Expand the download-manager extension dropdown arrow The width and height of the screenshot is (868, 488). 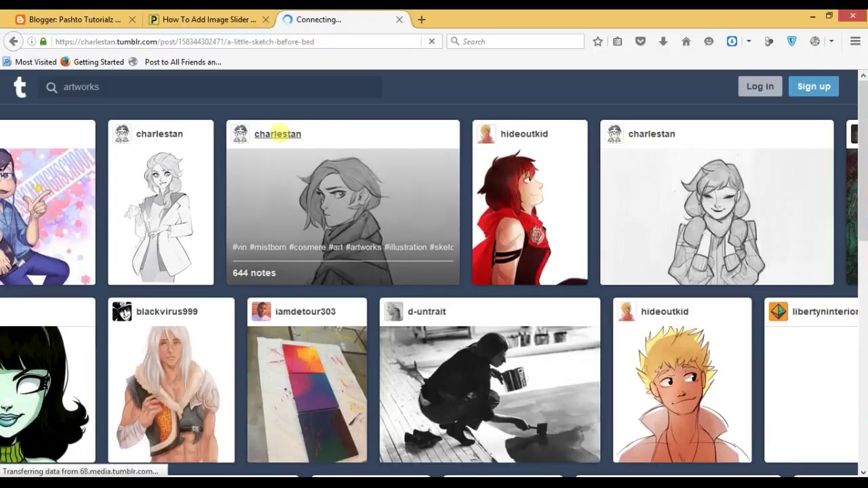749,41
